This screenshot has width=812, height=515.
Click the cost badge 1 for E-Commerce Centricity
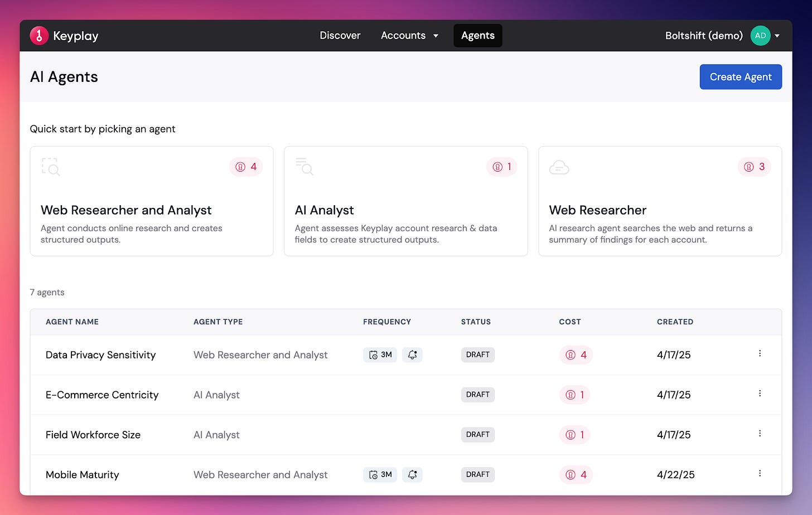pyautogui.click(x=575, y=395)
